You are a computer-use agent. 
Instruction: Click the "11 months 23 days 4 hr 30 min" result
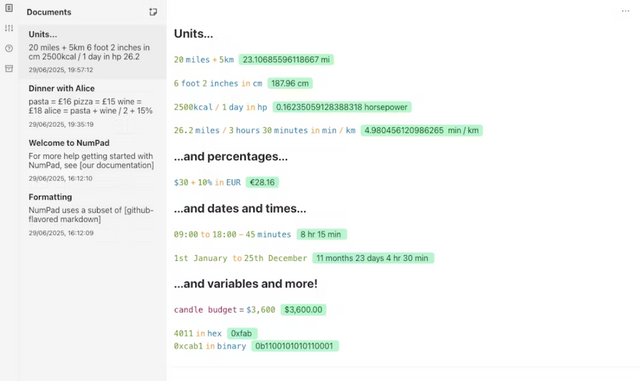point(373,258)
